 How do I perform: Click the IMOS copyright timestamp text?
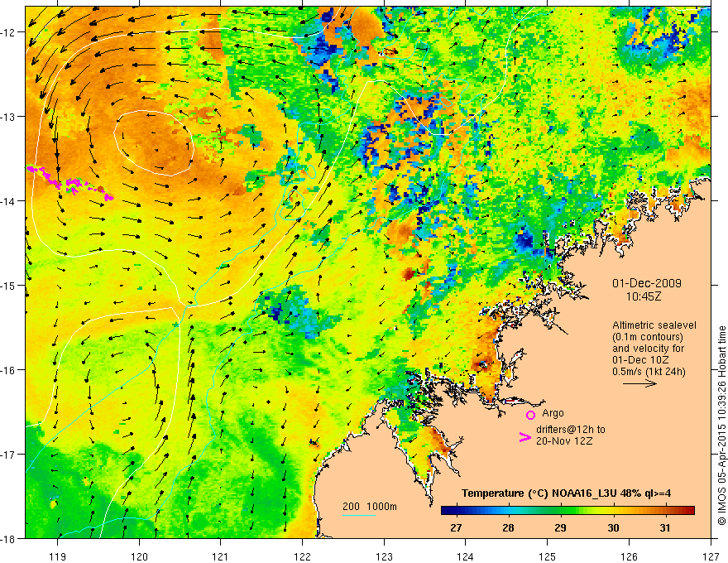[x=721, y=426]
